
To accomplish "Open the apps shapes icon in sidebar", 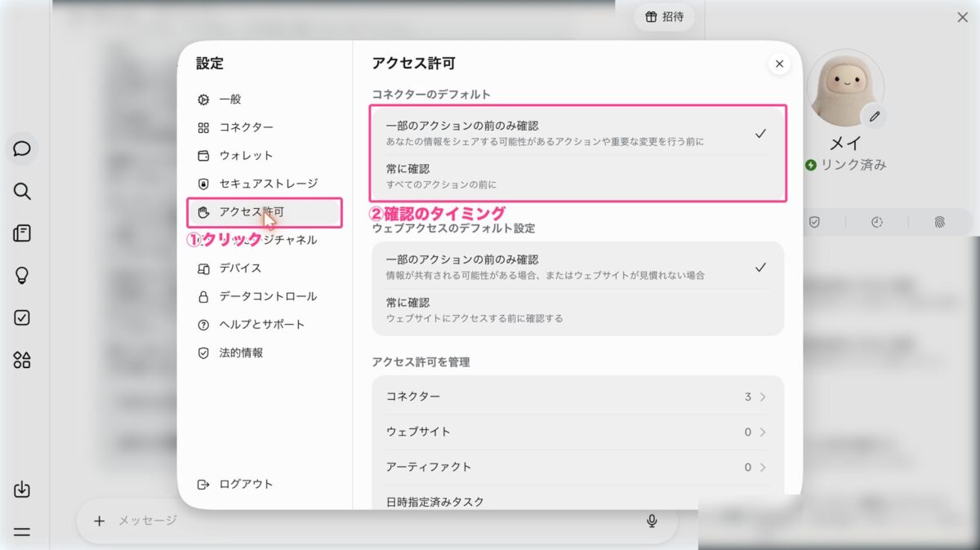I will coord(22,360).
